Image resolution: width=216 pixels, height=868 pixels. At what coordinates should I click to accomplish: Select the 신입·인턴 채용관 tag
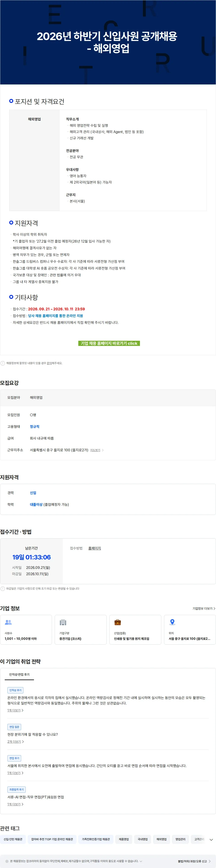(x=13, y=839)
